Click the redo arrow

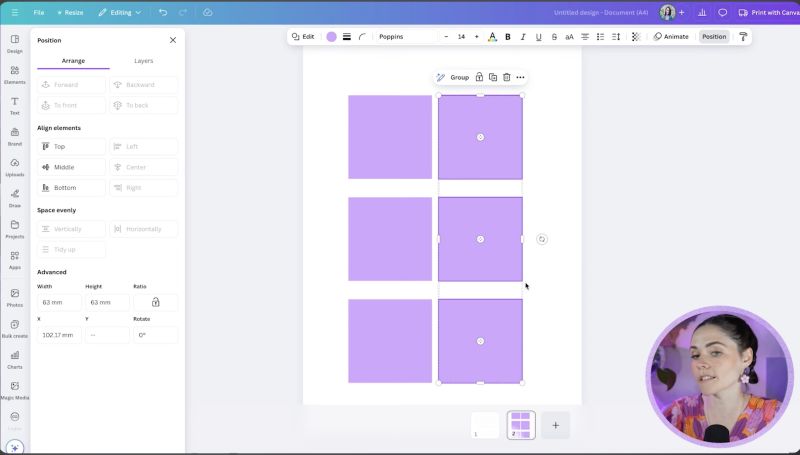pyautogui.click(x=183, y=12)
